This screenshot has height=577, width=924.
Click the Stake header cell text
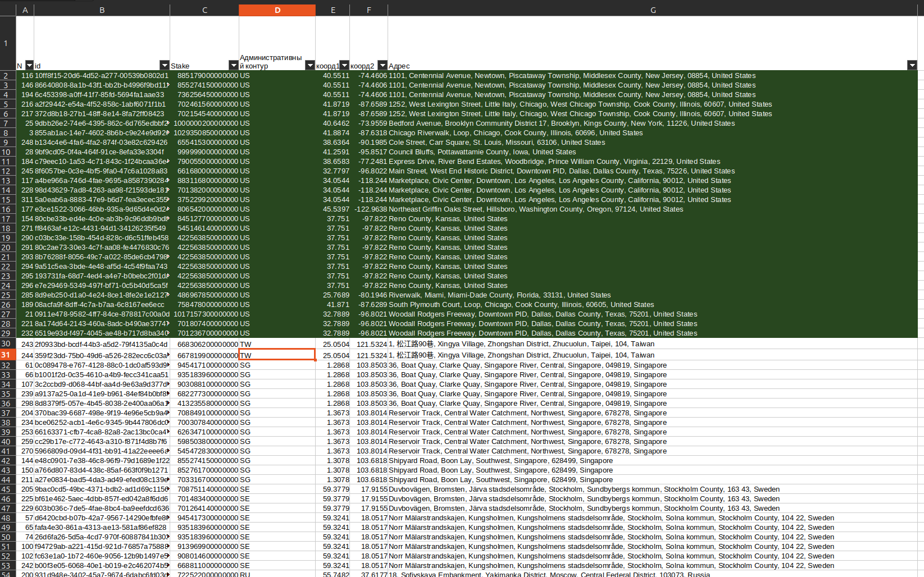point(180,66)
